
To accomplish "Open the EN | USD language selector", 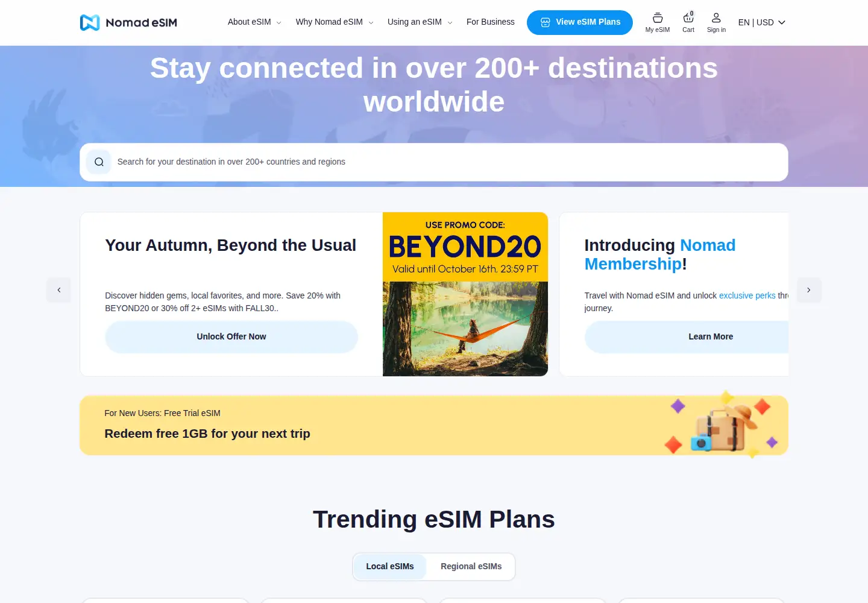I will (x=762, y=22).
